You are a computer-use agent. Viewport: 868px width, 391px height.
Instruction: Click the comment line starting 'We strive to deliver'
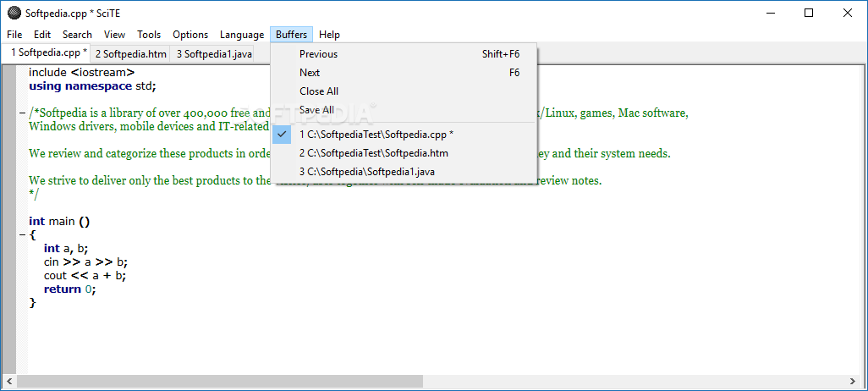click(x=315, y=180)
